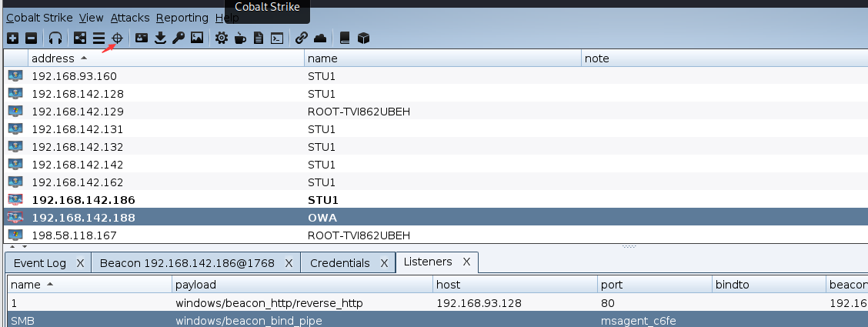
Task: Open the credentials ID-card toolbar icon
Action: click(142, 38)
